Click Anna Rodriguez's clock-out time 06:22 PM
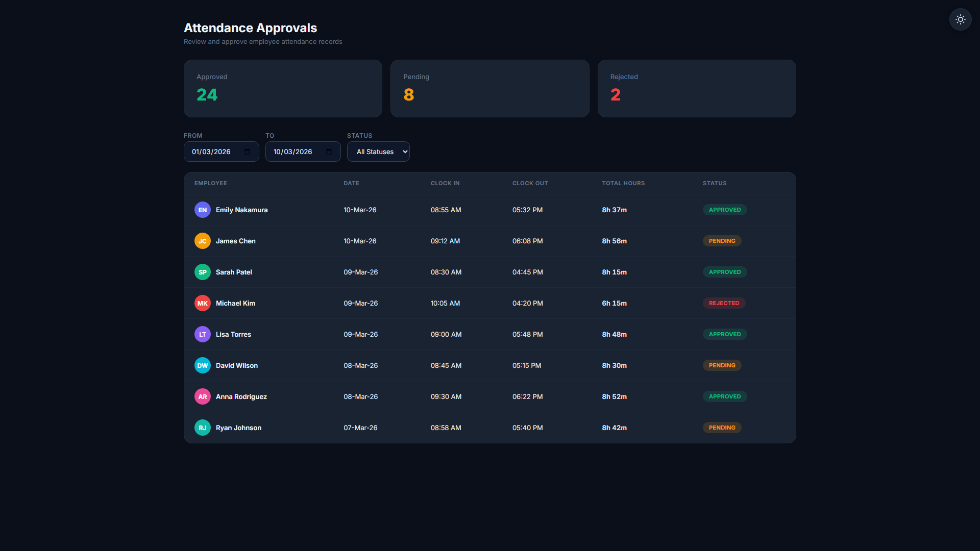This screenshot has width=980, height=551. 528,396
